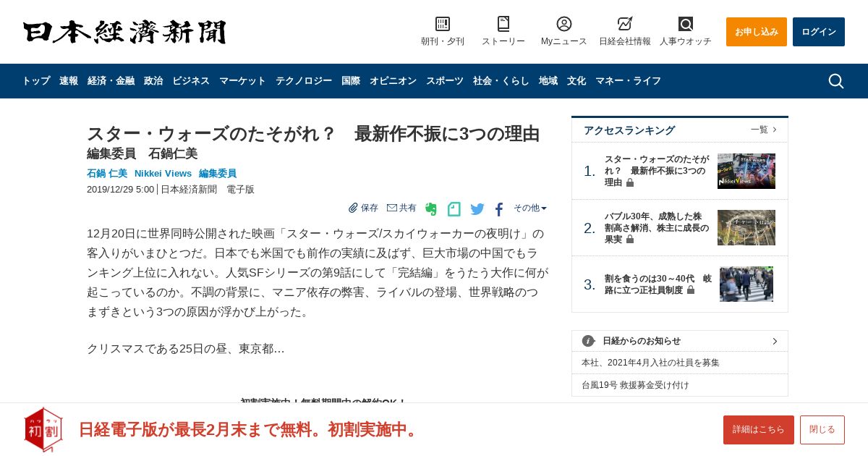Click the アクセスランキング heading

pyautogui.click(x=629, y=130)
